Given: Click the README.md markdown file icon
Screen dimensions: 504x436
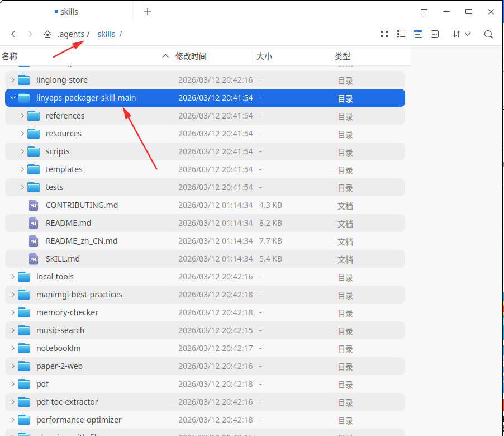Looking at the screenshot, I should (x=34, y=223).
